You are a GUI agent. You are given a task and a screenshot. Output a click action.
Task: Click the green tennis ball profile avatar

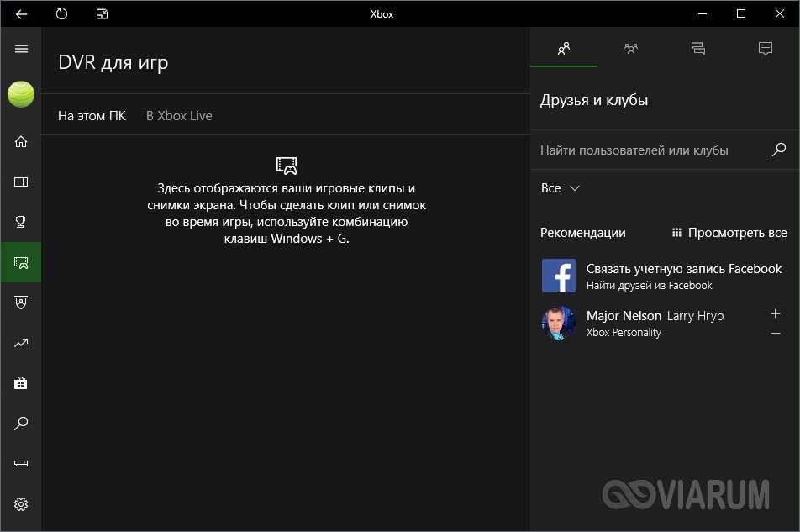(x=21, y=94)
